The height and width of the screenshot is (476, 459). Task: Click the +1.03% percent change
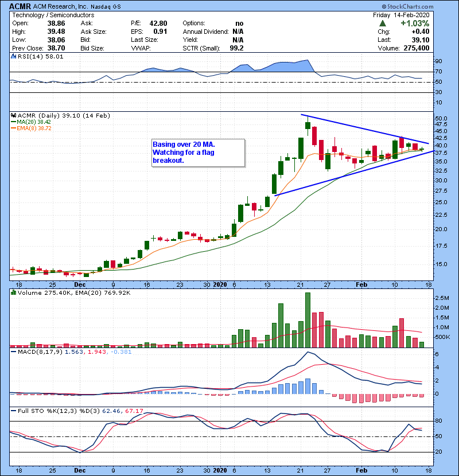click(415, 24)
